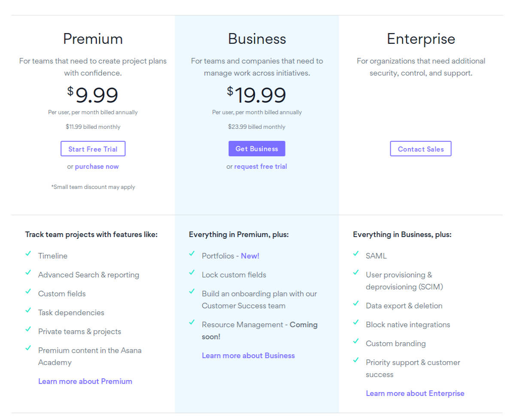The image size is (513, 420).
Task: Click the checkmark next to Data export & deletion
Action: (x=356, y=304)
